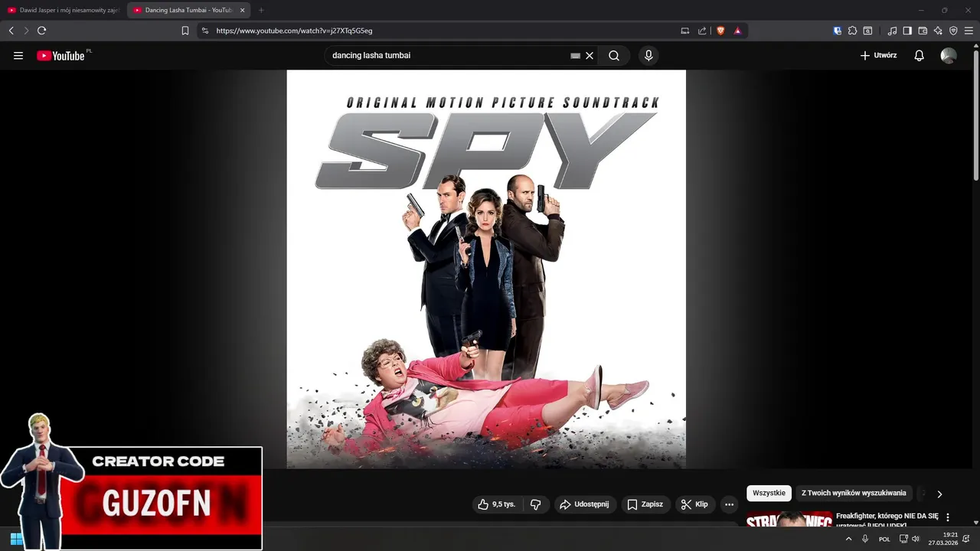Open the YouTube hamburger guide menu
The width and height of the screenshot is (980, 551).
point(18,56)
